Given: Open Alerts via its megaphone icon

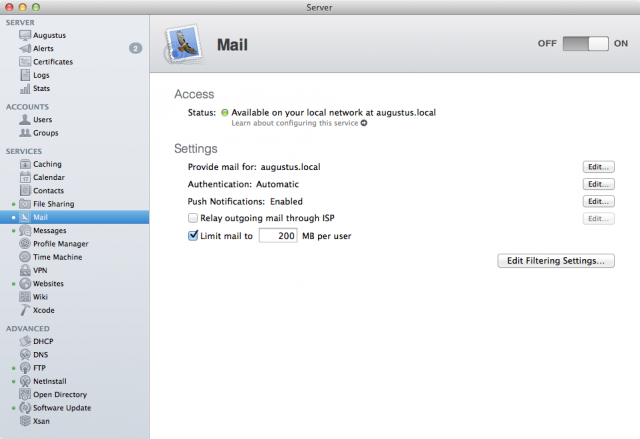Looking at the screenshot, I should (25, 49).
